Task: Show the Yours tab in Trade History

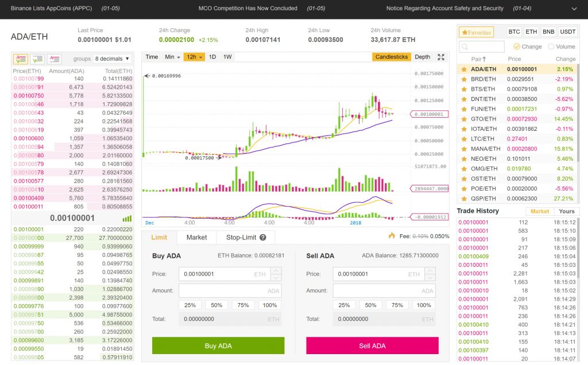Action: (567, 211)
